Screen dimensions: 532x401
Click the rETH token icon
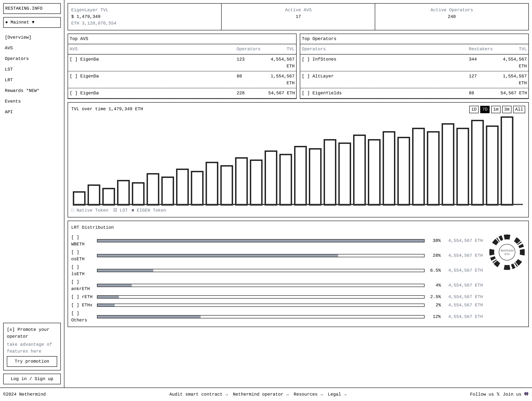pyautogui.click(x=75, y=297)
